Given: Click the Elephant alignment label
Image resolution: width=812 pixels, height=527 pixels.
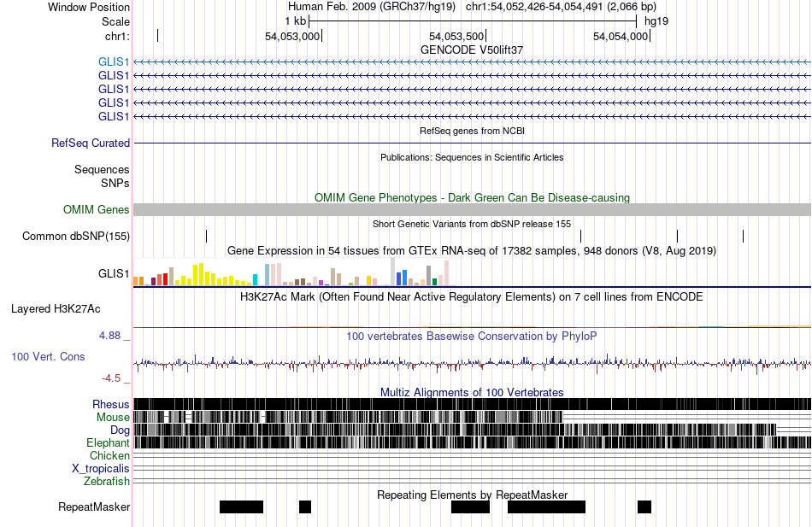Looking at the screenshot, I should click(x=108, y=443).
